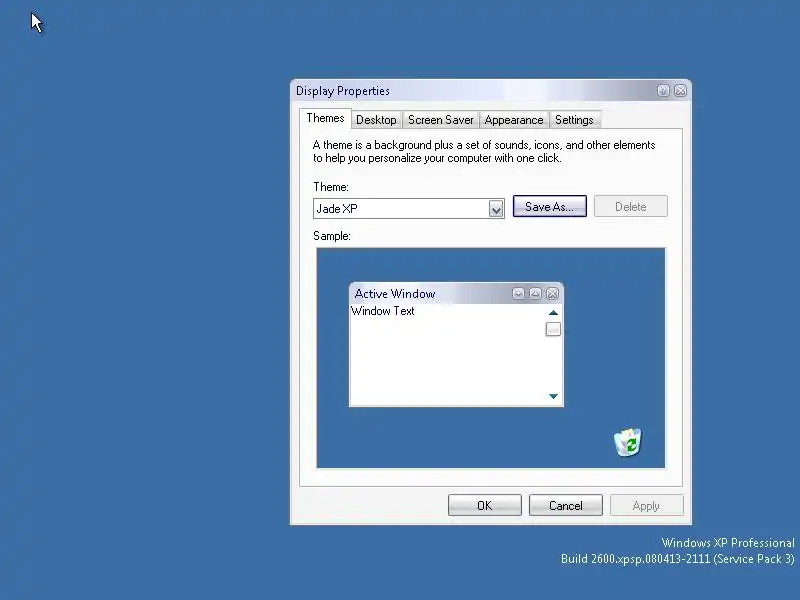Click the sample Active Window minimize icon
The image size is (800, 600).
tap(518, 293)
